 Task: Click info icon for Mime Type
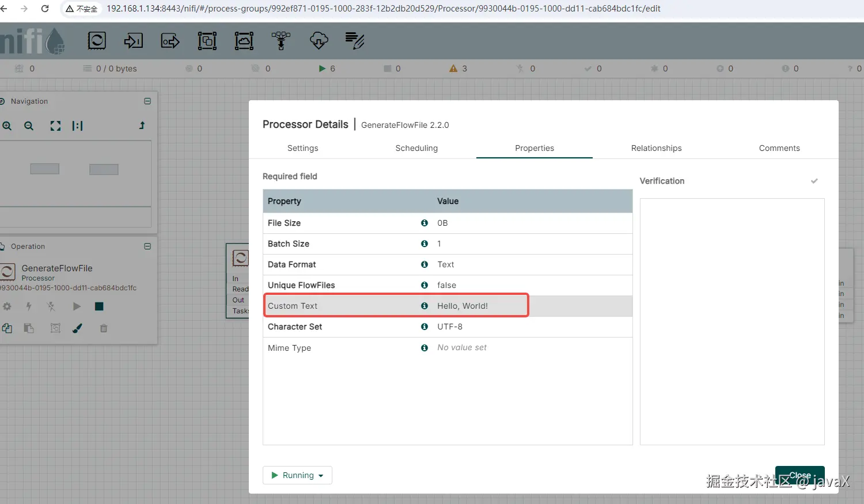[x=425, y=348]
